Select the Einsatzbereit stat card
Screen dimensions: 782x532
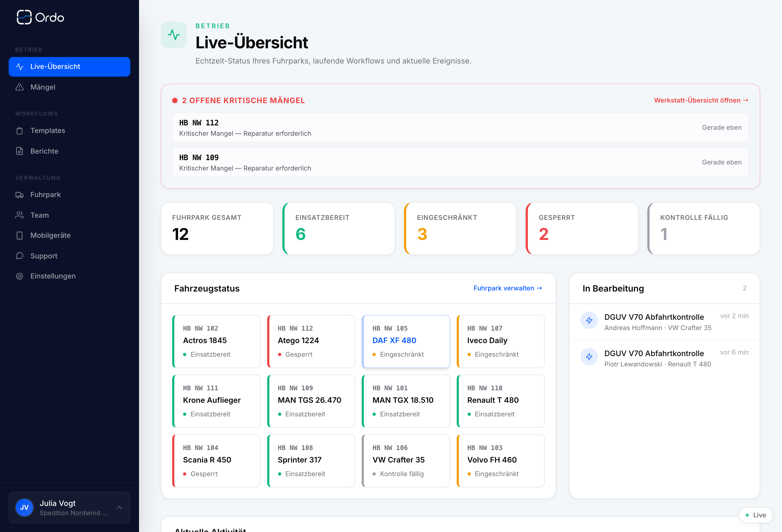click(x=339, y=229)
